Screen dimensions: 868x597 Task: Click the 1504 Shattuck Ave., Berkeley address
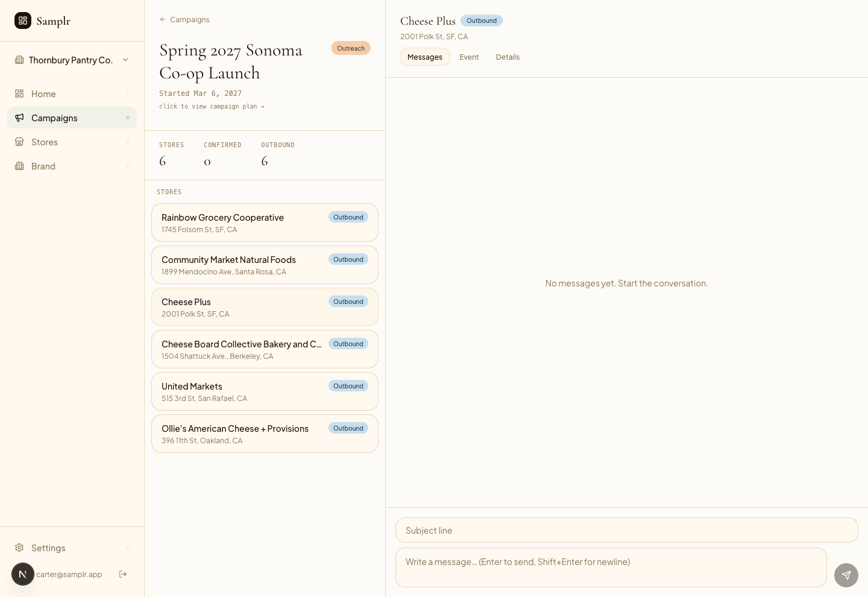tap(218, 356)
